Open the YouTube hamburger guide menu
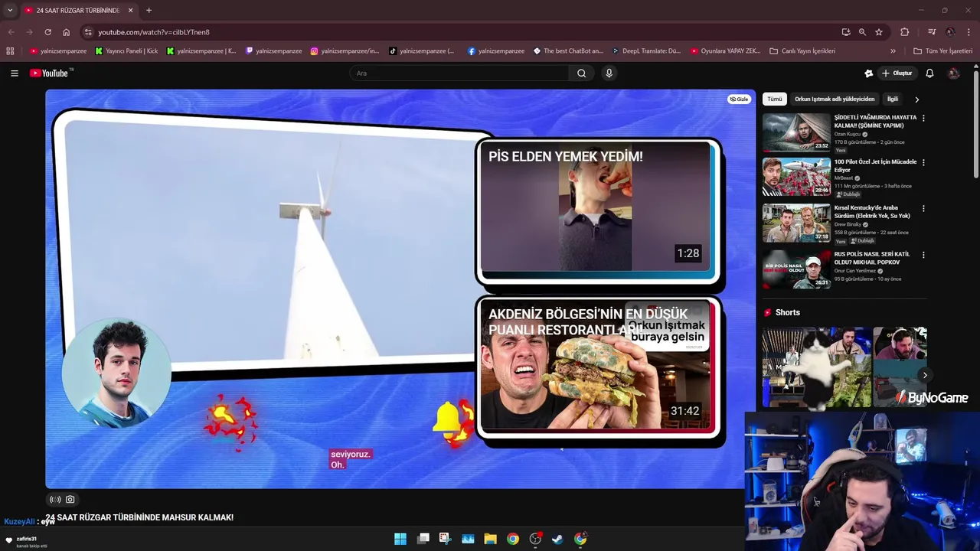This screenshot has height=551, width=980. pos(15,73)
